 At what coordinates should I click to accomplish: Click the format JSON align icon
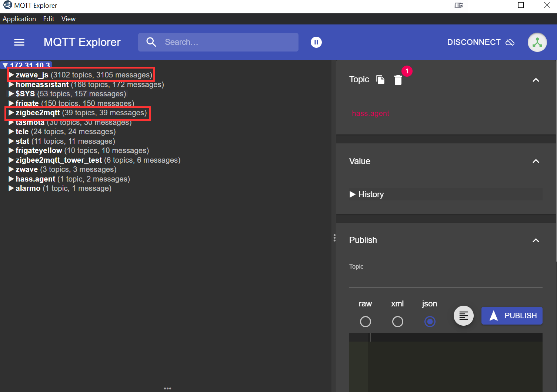point(463,316)
